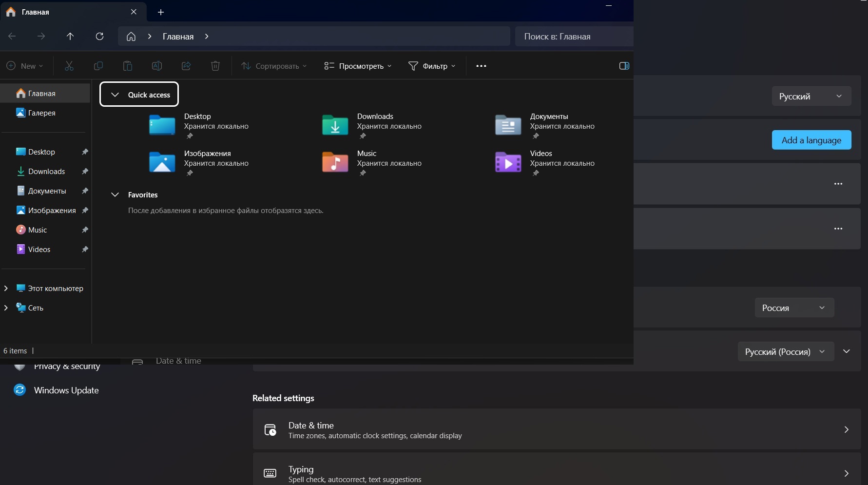Close the Главная tab

(134, 12)
